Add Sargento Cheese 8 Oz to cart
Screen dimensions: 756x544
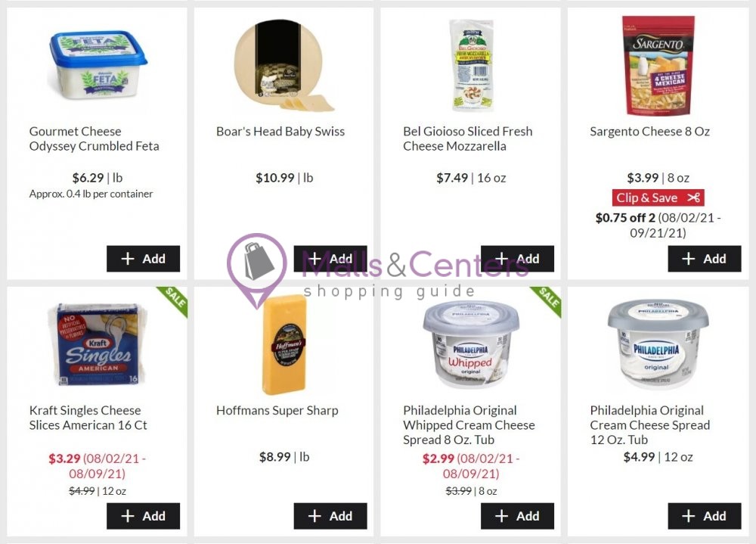tap(705, 259)
